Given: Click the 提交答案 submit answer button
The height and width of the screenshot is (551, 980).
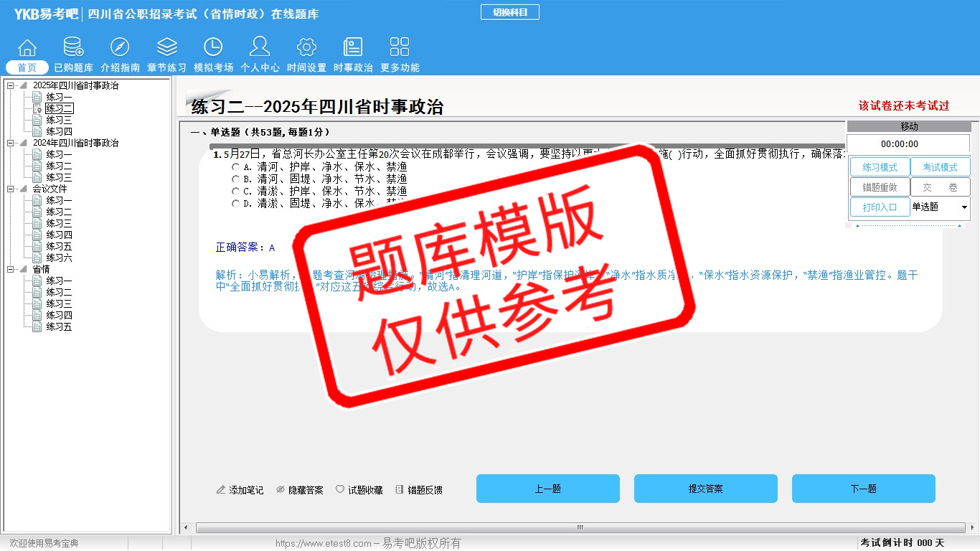Looking at the screenshot, I should tap(705, 489).
